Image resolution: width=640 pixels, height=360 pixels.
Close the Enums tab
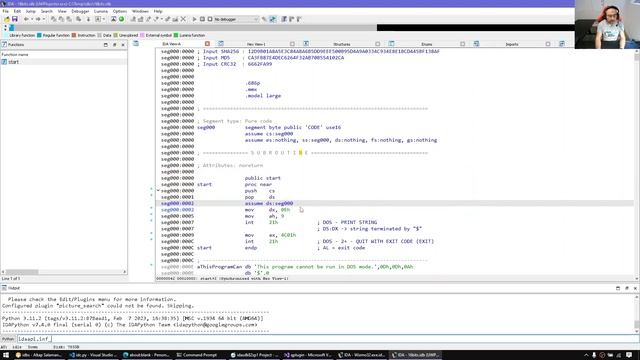(462, 44)
